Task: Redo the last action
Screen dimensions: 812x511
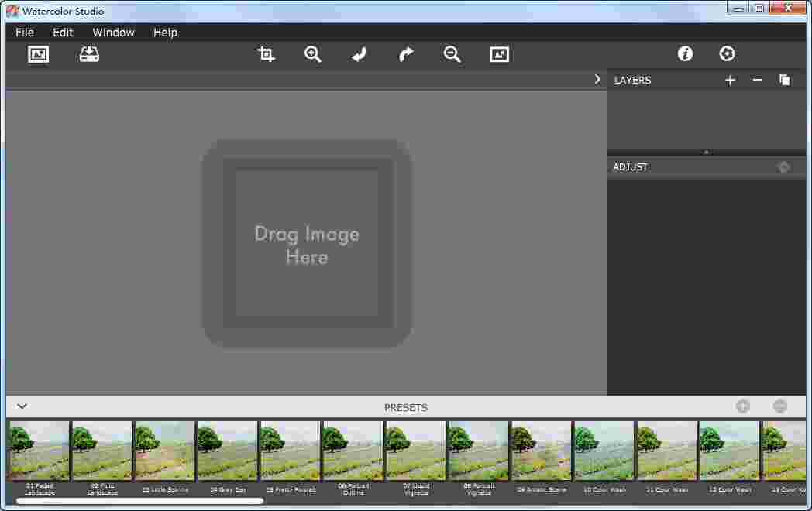Action: click(405, 53)
